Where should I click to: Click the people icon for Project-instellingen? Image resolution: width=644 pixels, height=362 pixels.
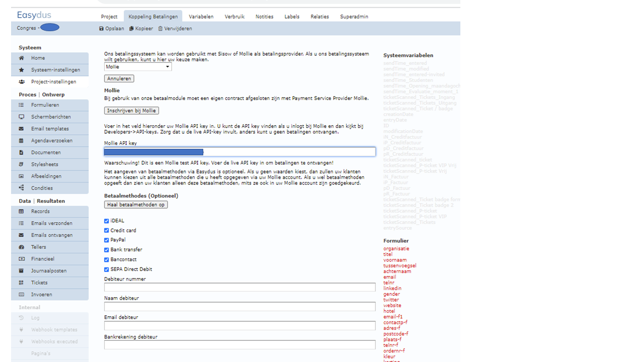click(x=21, y=81)
